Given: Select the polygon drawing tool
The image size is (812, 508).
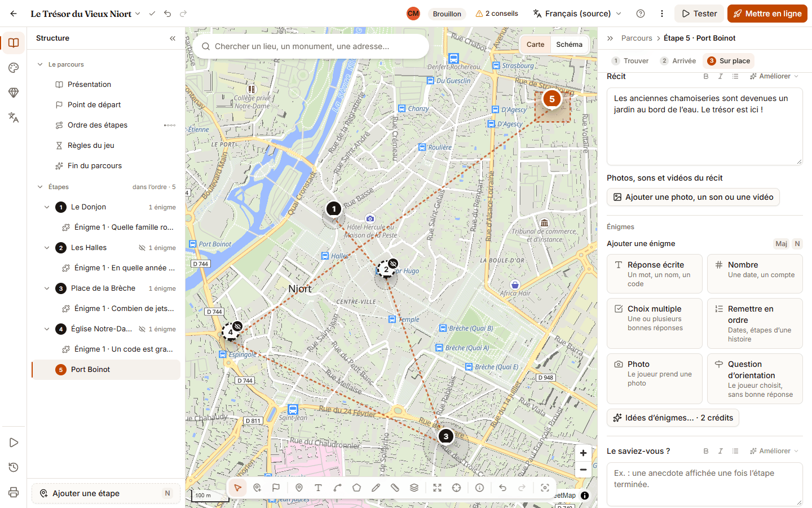Looking at the screenshot, I should tap(356, 488).
